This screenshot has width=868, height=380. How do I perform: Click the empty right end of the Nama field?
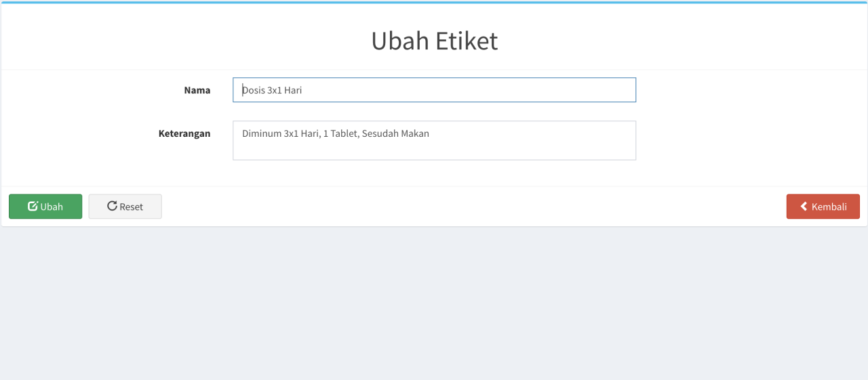coord(576,90)
